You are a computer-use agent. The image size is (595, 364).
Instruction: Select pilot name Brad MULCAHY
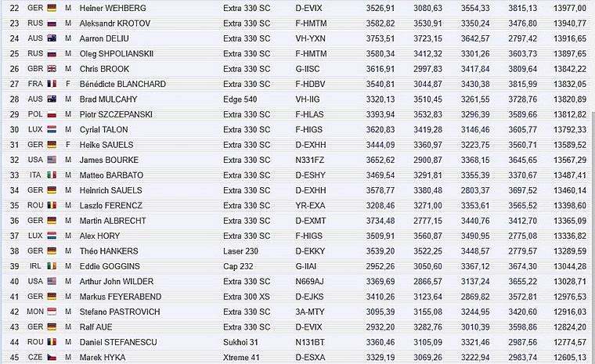point(108,99)
